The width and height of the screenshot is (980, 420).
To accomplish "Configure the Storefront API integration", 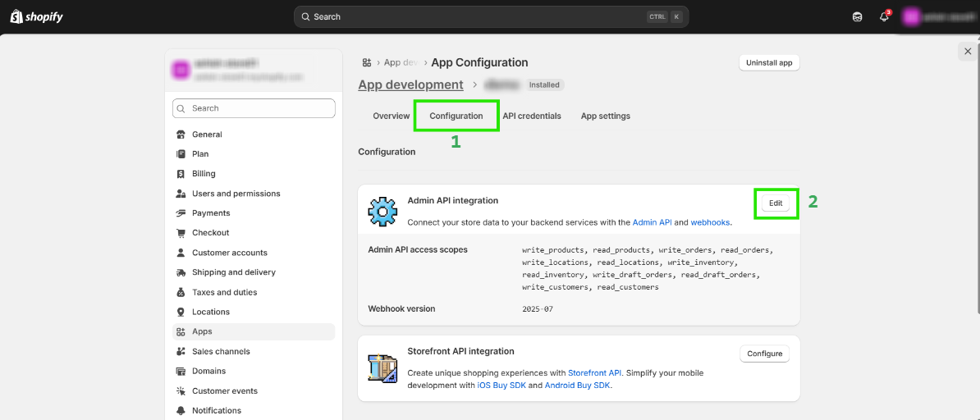I will [x=765, y=354].
